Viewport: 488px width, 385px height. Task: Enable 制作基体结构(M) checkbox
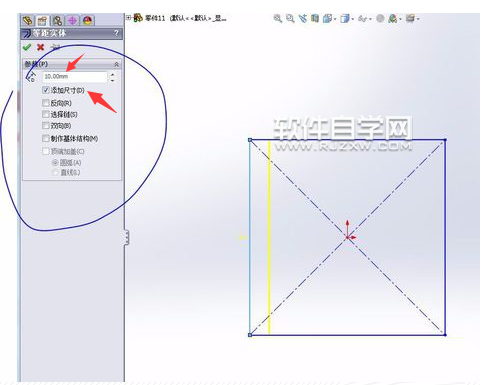point(46,138)
